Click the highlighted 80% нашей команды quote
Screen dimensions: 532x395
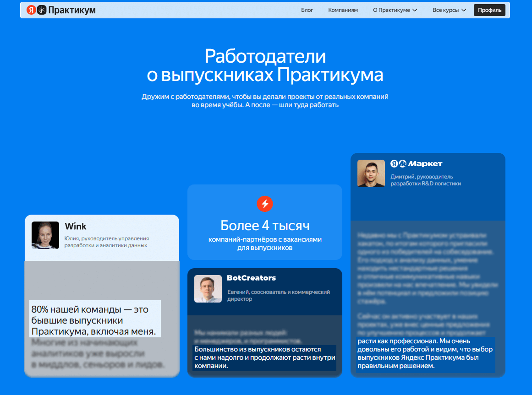click(x=95, y=319)
